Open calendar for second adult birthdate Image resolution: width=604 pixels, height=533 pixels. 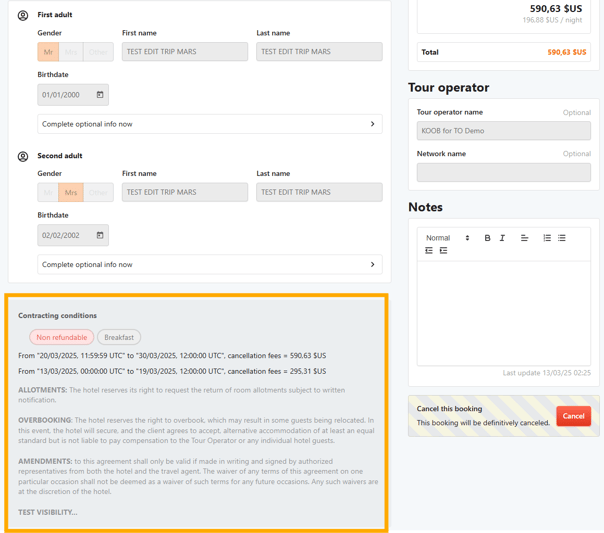pos(100,236)
